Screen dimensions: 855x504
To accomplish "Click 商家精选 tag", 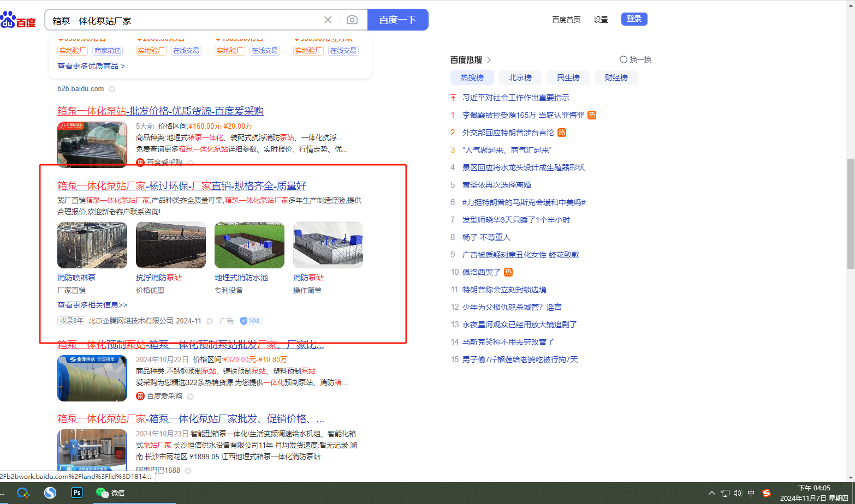I will coord(108,51).
